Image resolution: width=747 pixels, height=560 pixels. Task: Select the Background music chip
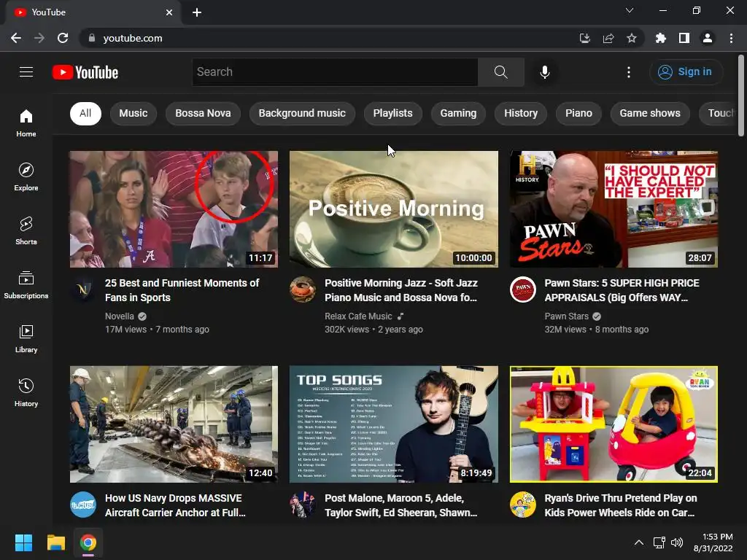coord(302,113)
